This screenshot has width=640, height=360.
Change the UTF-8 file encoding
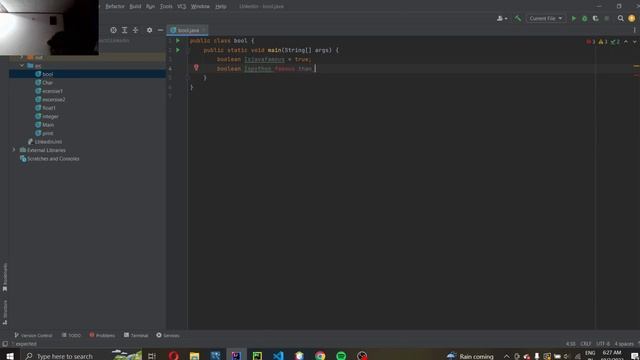pyautogui.click(x=603, y=344)
